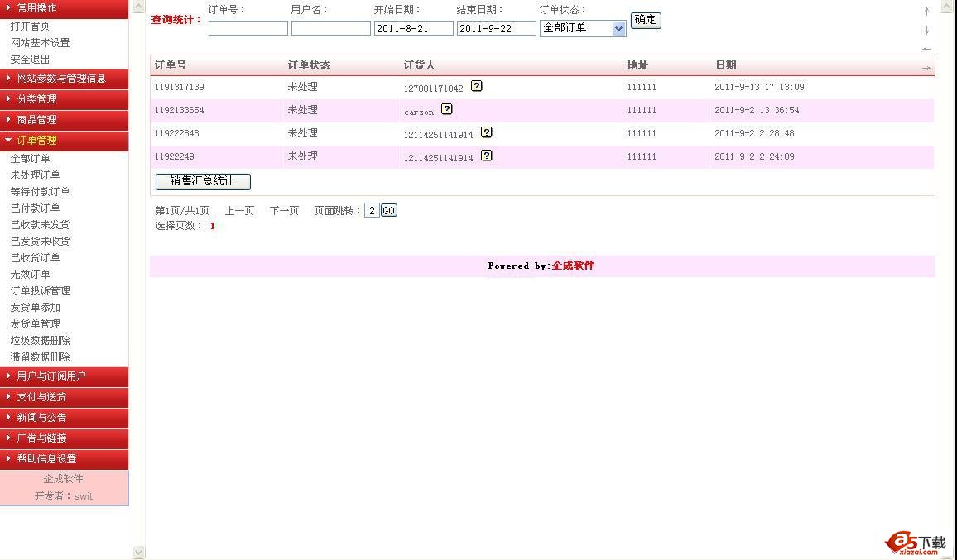Open help icon beside 127001171042
The image size is (957, 560).
point(477,86)
